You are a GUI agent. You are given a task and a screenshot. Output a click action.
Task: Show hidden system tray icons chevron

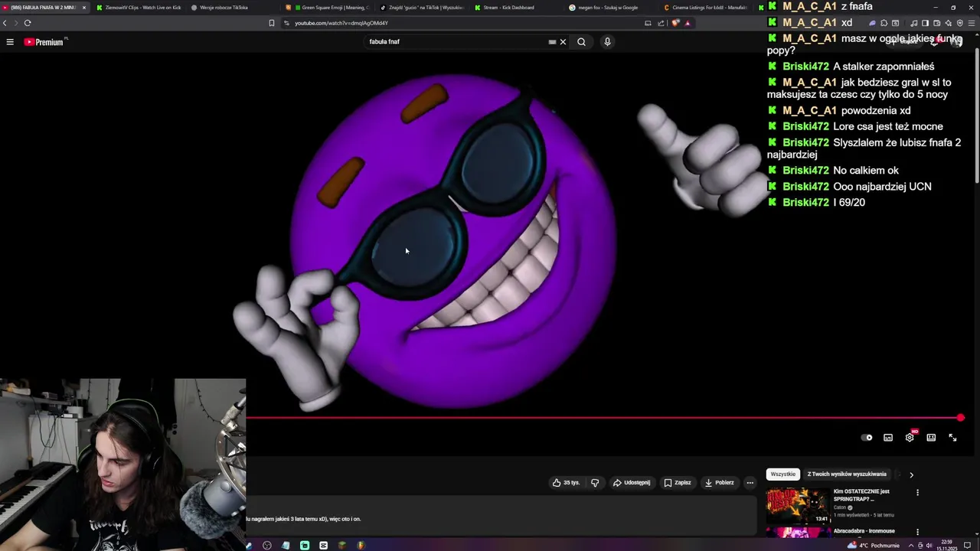coord(911,546)
